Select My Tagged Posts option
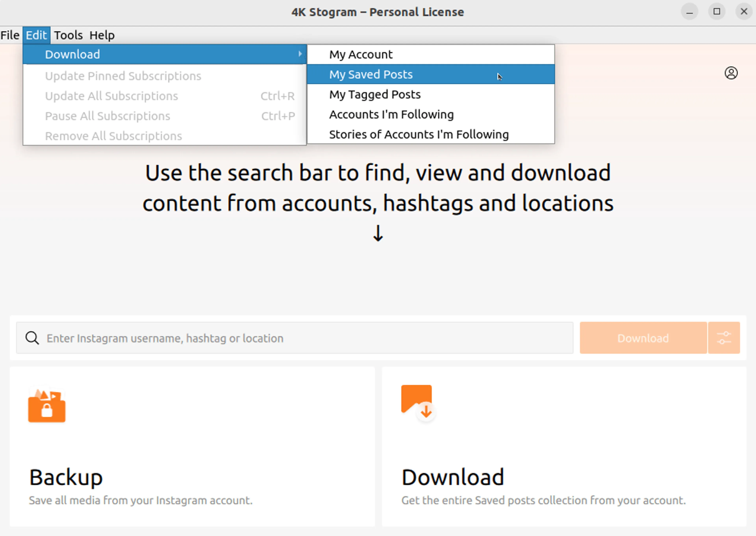The width and height of the screenshot is (756, 536). point(374,95)
